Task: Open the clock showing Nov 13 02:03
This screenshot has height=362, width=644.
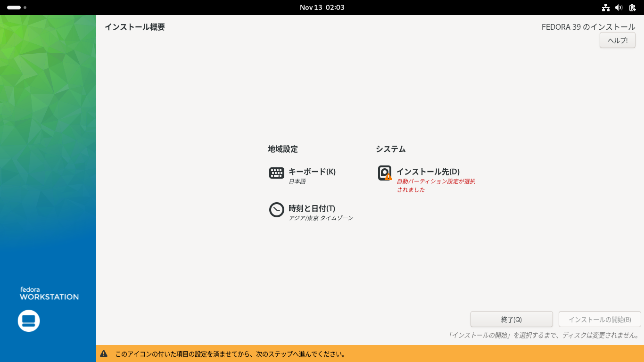Action: pyautogui.click(x=322, y=8)
